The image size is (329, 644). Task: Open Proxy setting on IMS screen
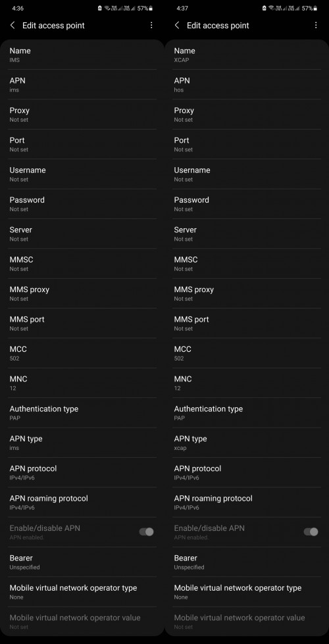[82, 114]
